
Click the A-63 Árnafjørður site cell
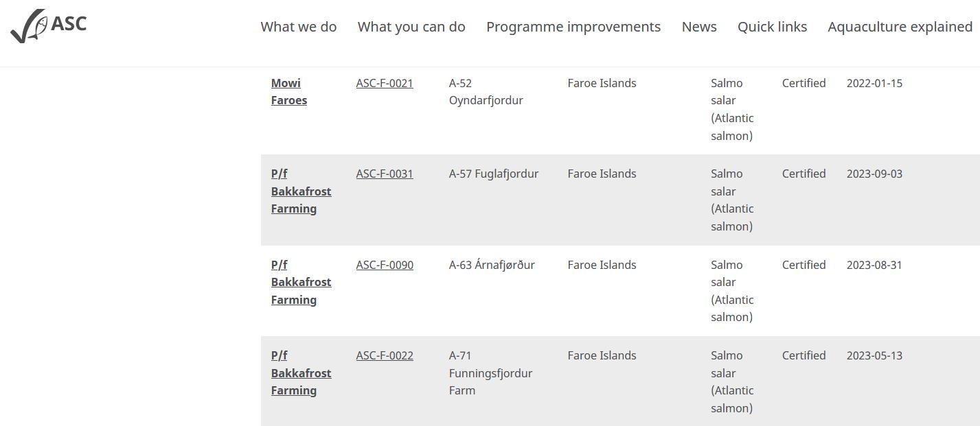pyautogui.click(x=492, y=265)
